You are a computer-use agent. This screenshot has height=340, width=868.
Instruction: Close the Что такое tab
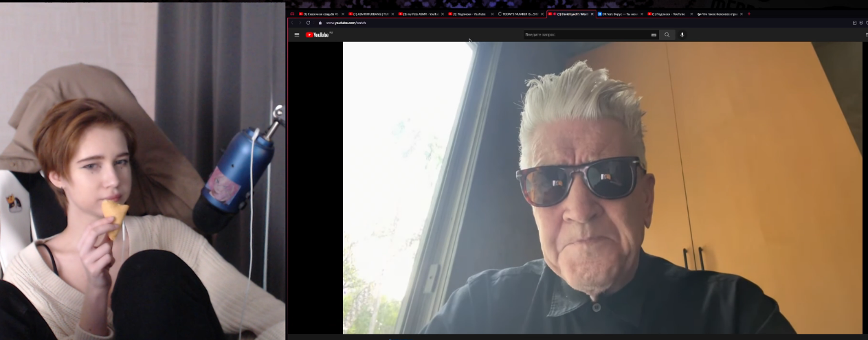click(741, 14)
